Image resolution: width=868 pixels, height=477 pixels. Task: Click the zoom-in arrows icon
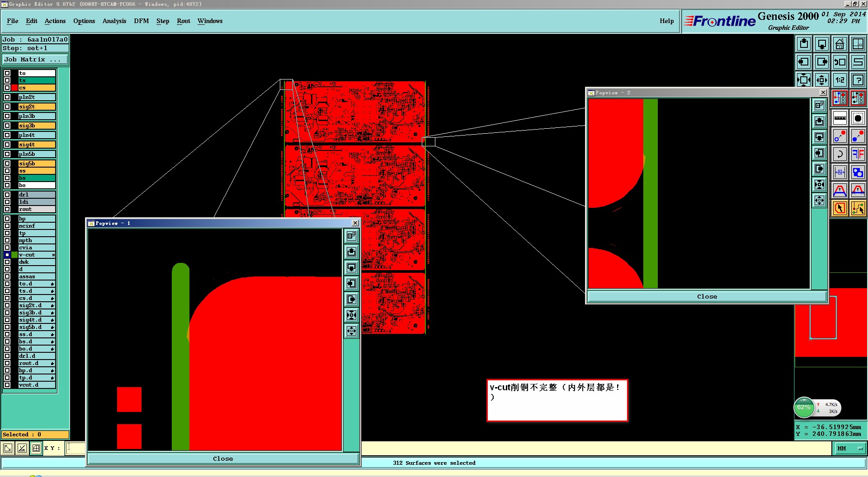(804, 80)
